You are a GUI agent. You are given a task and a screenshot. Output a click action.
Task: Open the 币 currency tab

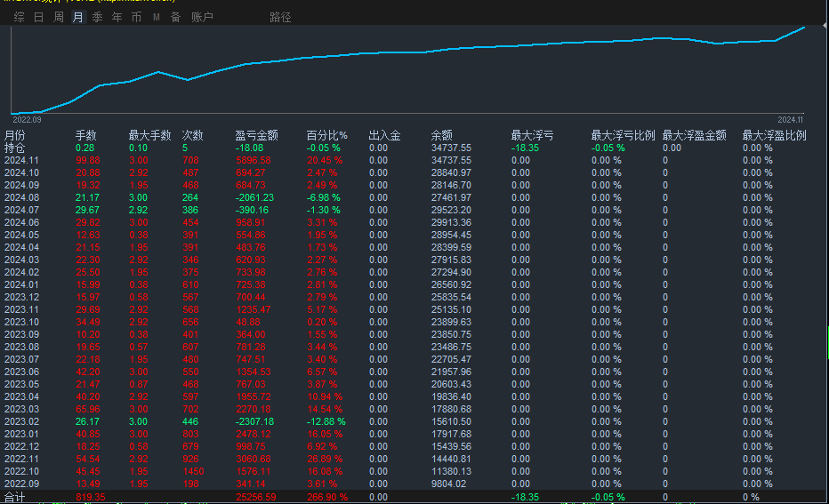136,18
